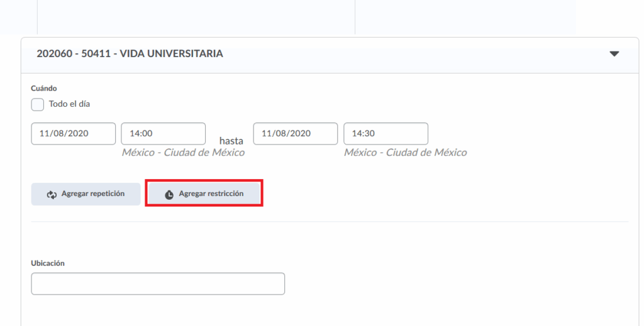This screenshot has height=326, width=644.
Task: Open the end time 14:30 dropdown
Action: click(386, 133)
